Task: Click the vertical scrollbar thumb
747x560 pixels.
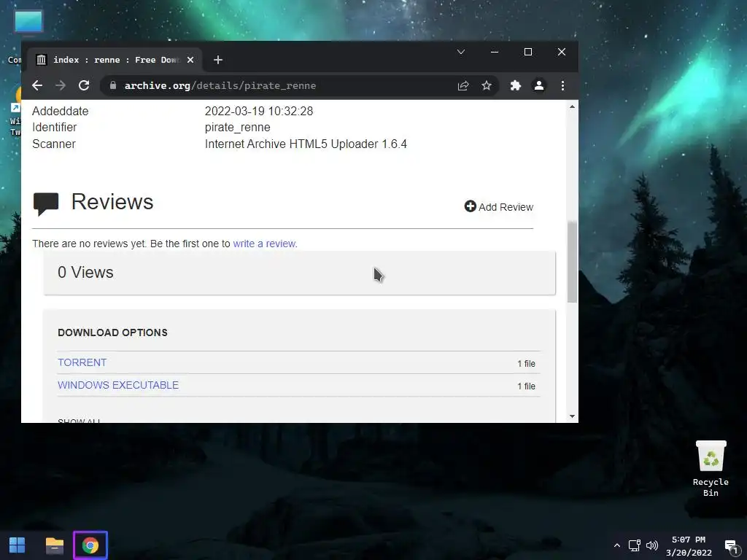Action: (572, 262)
